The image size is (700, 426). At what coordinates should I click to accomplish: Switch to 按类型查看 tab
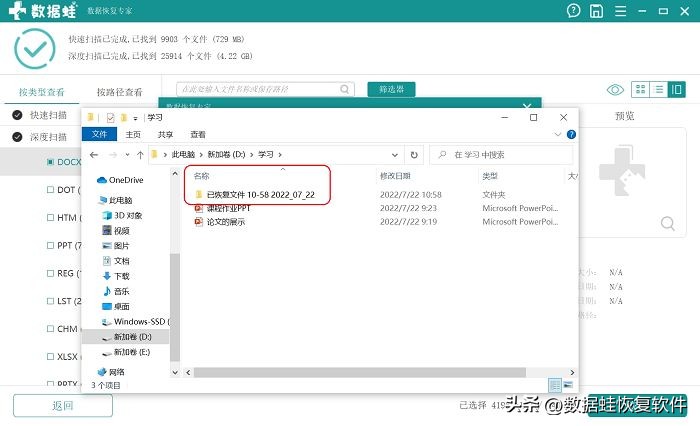coord(42,92)
